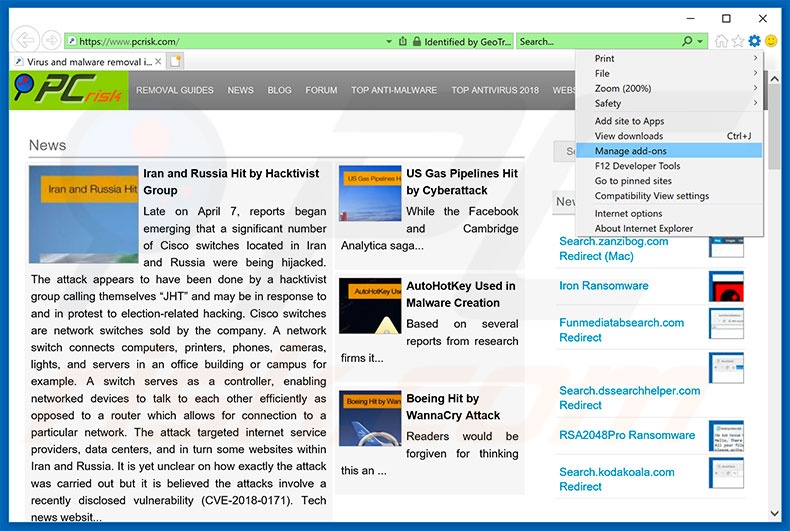Image resolution: width=790 pixels, height=531 pixels.
Task: Open F12 Developer Tools menu item
Action: point(637,166)
